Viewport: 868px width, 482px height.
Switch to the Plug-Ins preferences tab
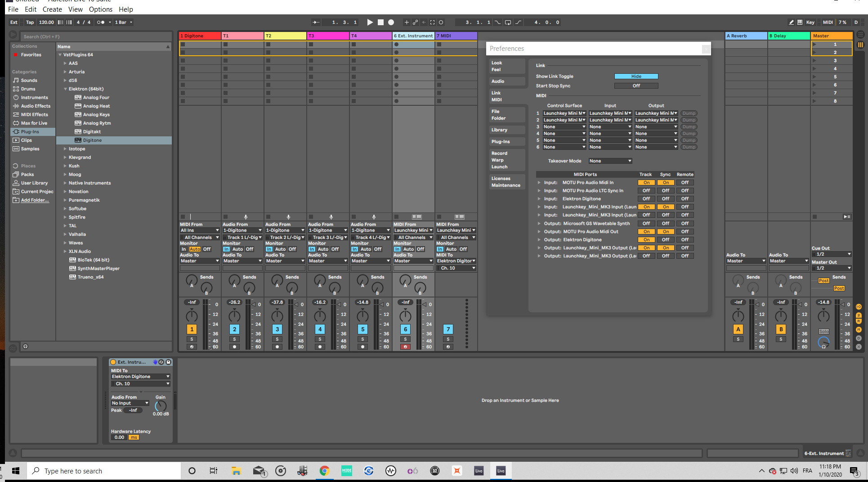coord(507,142)
